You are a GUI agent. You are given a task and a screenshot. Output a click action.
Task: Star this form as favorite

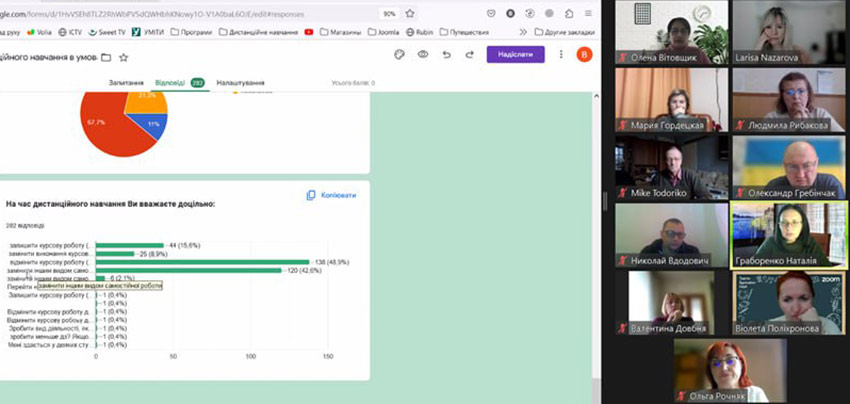pos(123,57)
